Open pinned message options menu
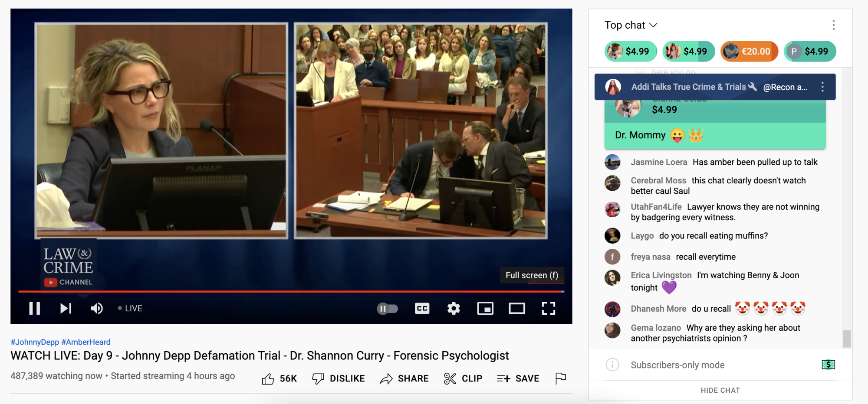Screen dimensions: 868x404 pos(822,87)
